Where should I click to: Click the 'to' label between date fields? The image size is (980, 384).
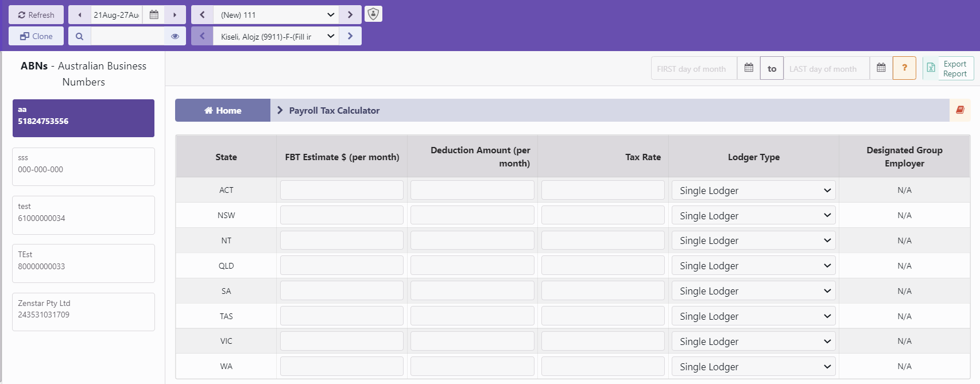772,68
